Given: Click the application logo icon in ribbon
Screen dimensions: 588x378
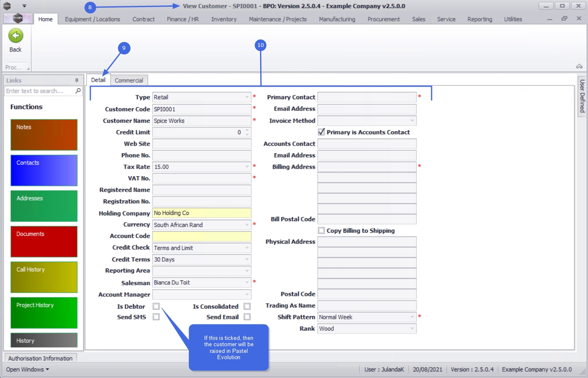Looking at the screenshot, I should [x=18, y=18].
